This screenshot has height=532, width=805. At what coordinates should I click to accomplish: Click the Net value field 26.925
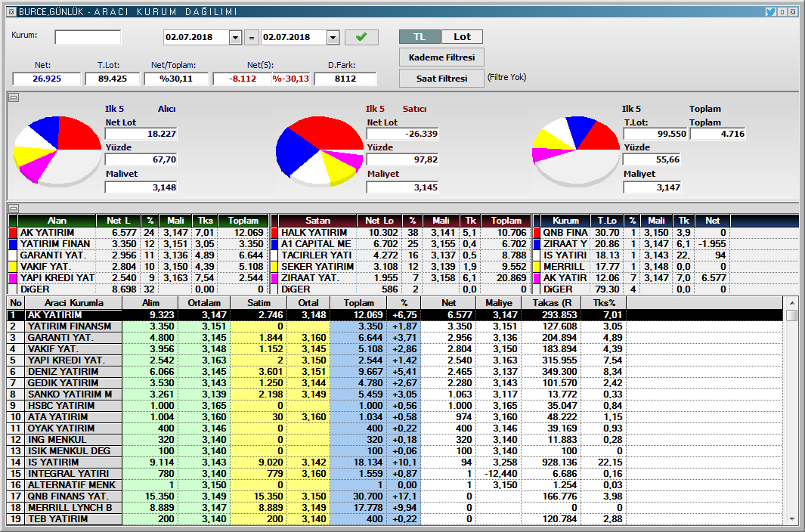coord(47,79)
